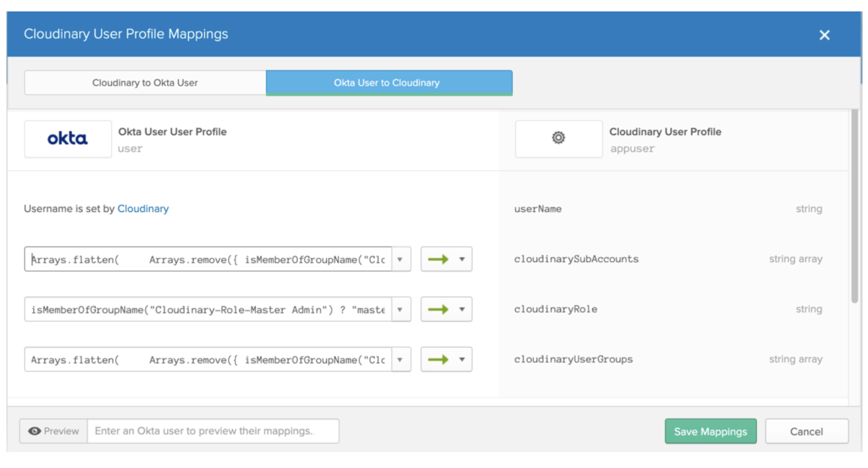Click the dialog vertical scrollbar

pos(855,206)
